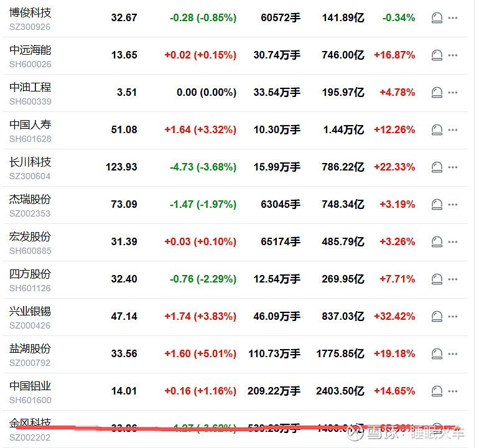
Task: Open the ellipsis menu for 盐湖股份
Action: (453, 354)
